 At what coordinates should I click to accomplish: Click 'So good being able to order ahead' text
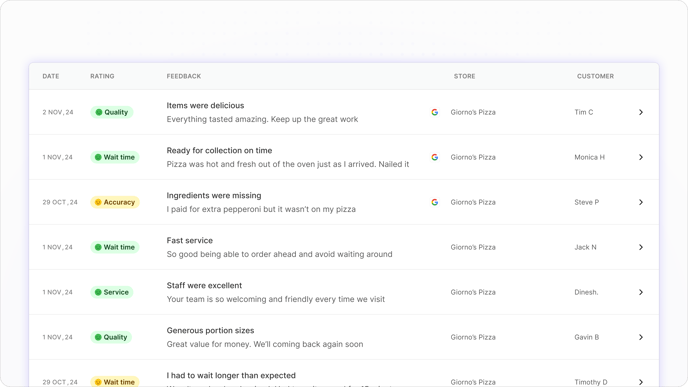pyautogui.click(x=280, y=254)
